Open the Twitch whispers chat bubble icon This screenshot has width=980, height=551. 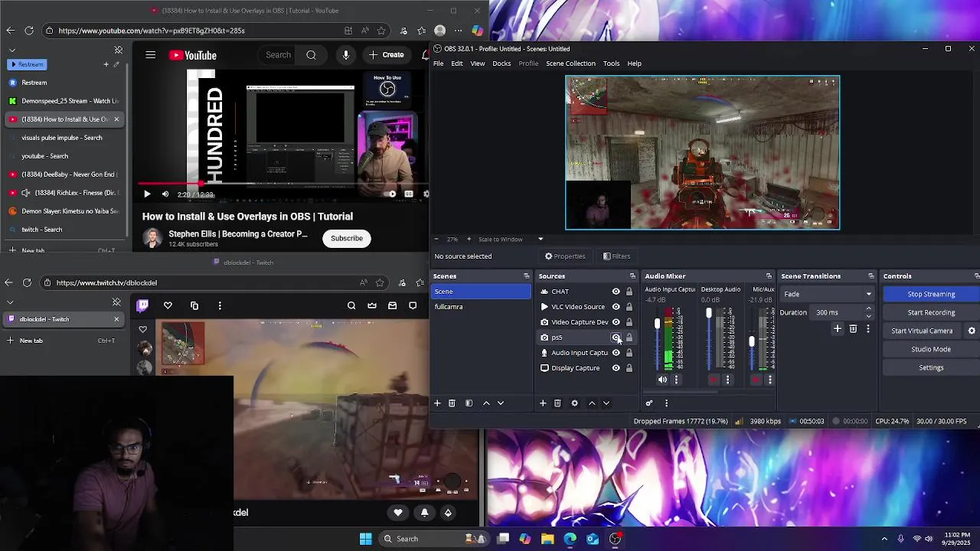click(x=413, y=305)
